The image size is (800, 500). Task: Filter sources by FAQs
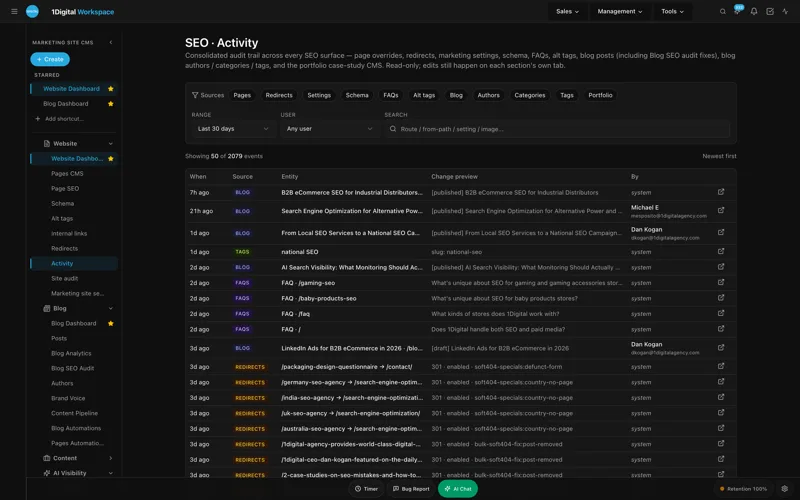(x=391, y=95)
